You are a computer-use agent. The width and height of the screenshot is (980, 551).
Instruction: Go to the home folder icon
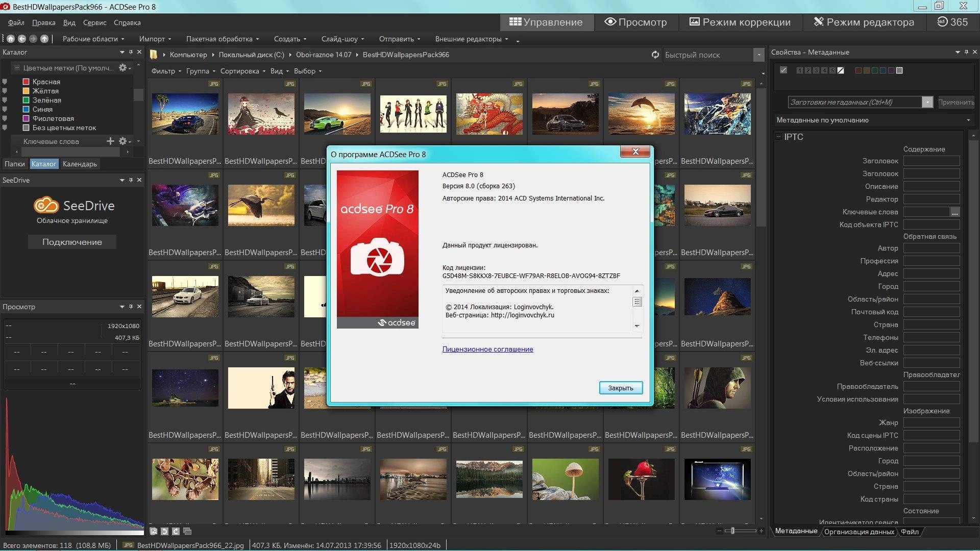(x=11, y=39)
